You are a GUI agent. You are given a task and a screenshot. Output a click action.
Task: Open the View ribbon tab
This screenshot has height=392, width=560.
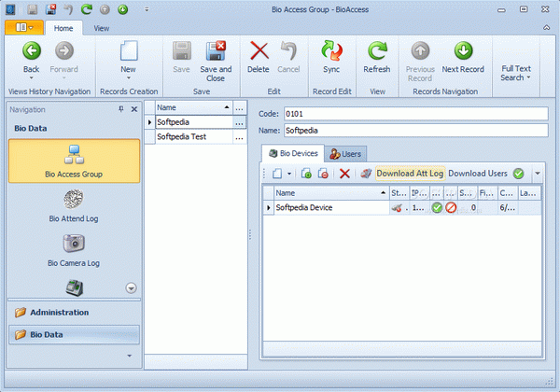pos(102,28)
